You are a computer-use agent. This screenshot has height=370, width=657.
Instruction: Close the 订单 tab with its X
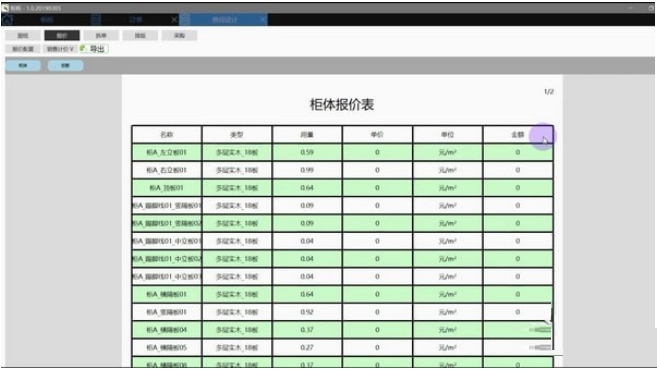pos(174,20)
